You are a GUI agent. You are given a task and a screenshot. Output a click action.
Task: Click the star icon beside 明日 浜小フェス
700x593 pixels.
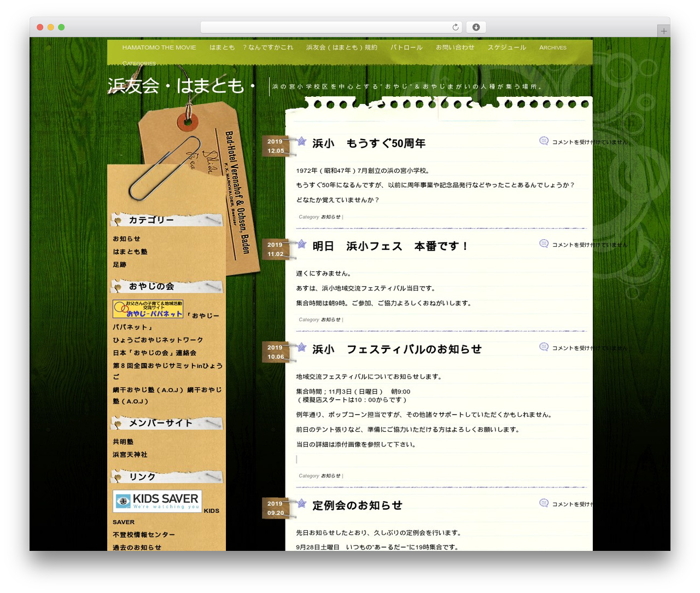pos(301,244)
